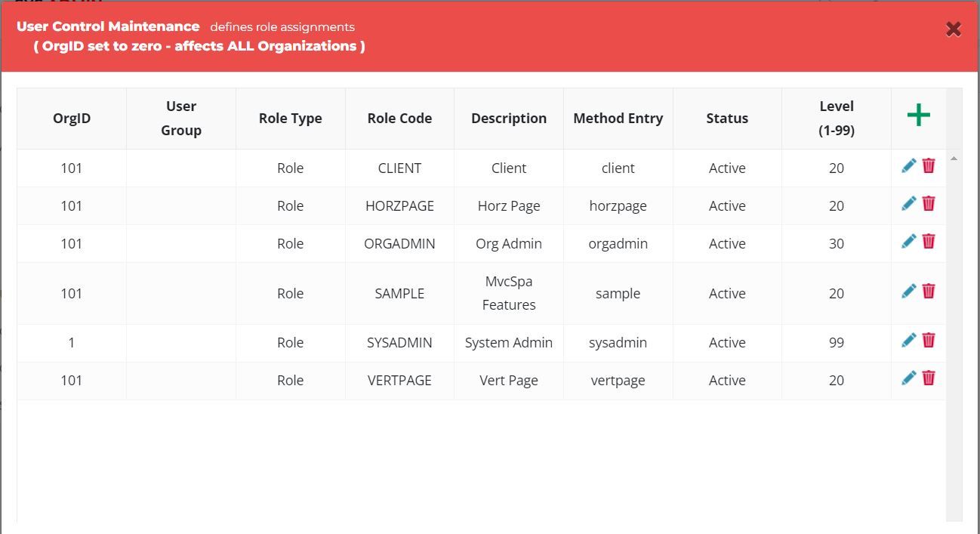Edit the HORZPAGE role entry
The height and width of the screenshot is (534, 980).
coord(909,203)
